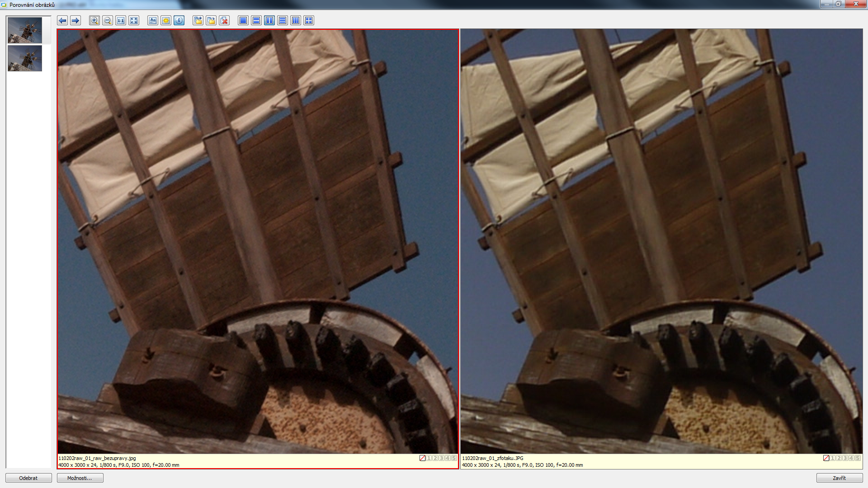Click the Odebrat button
868x488 pixels.
[28, 478]
